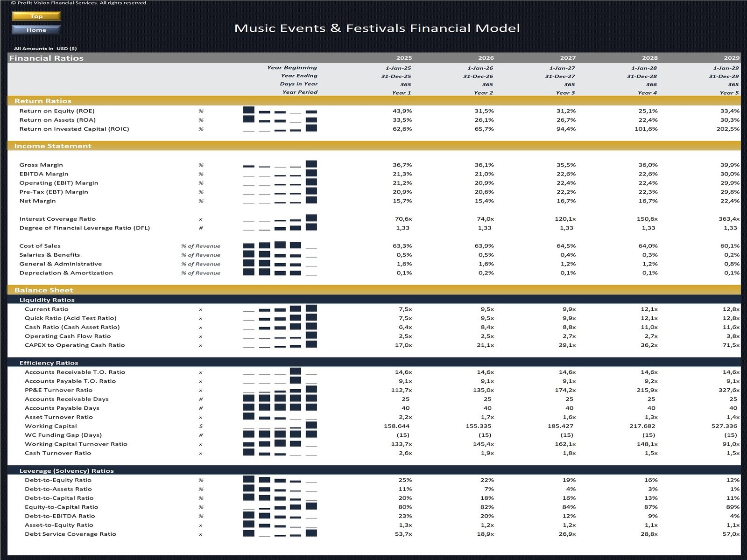The image size is (747, 560).
Task: Click the Current Ratio trend sparkline
Action: pos(280,309)
